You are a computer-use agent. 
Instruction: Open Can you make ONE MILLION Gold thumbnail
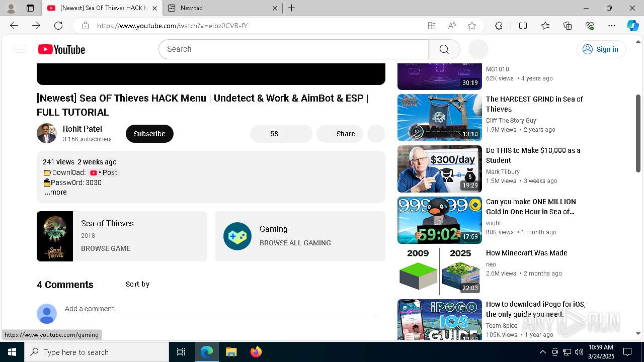440,220
